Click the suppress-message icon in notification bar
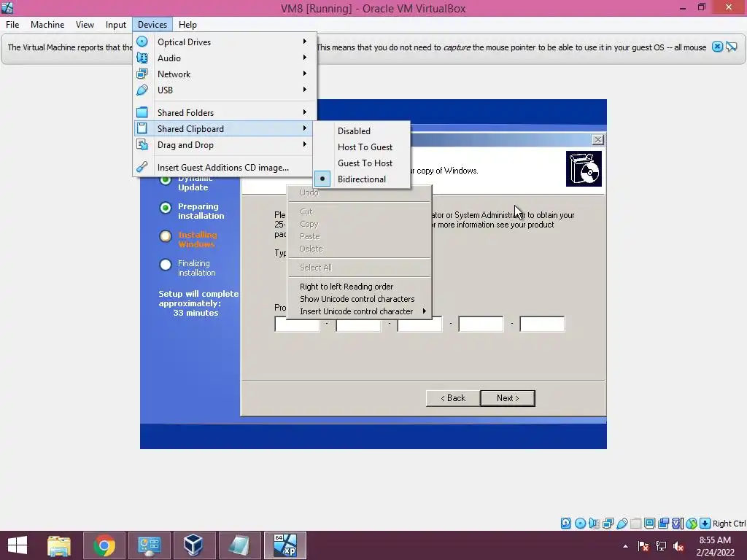The image size is (747, 560). [732, 47]
